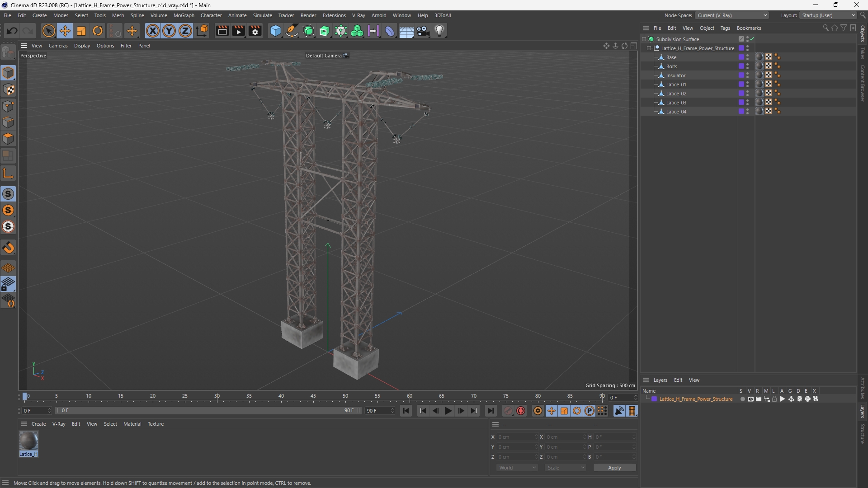Click the Spline Pen tool icon

[292, 31]
